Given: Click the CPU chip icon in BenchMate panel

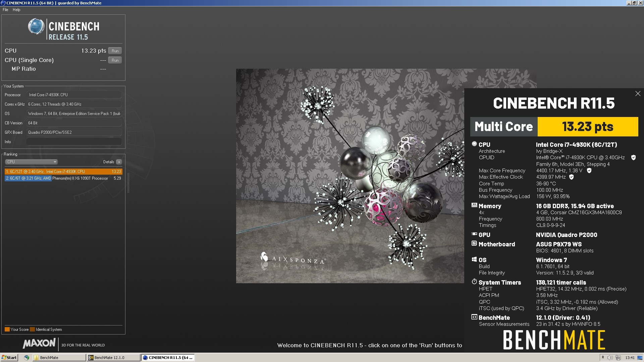Looking at the screenshot, I should click(x=474, y=144).
